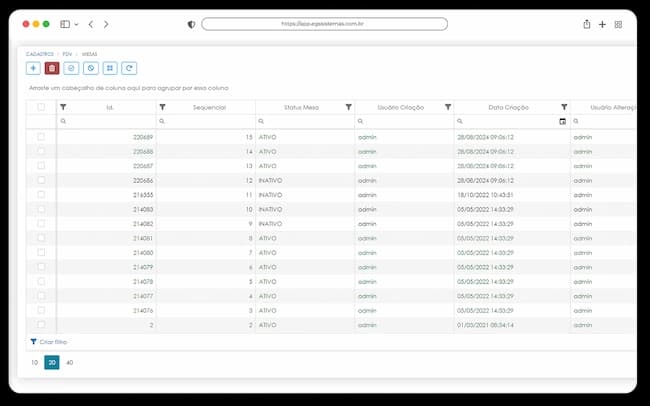Screen dimensions: 650x406
Task: Click the search magnifier under Sequencial column
Action: pyautogui.click(x=162, y=121)
